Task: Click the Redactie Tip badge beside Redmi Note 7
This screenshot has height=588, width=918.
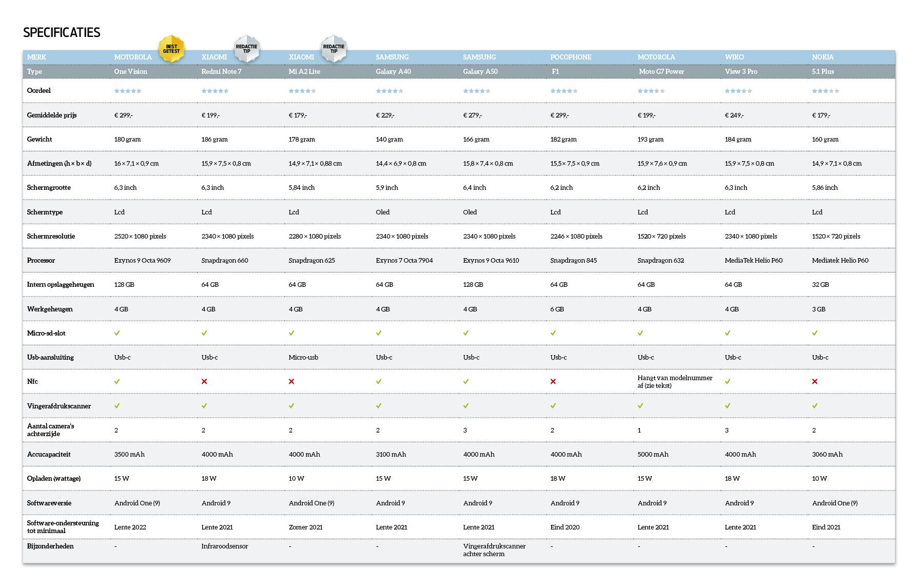Action: tap(247, 49)
